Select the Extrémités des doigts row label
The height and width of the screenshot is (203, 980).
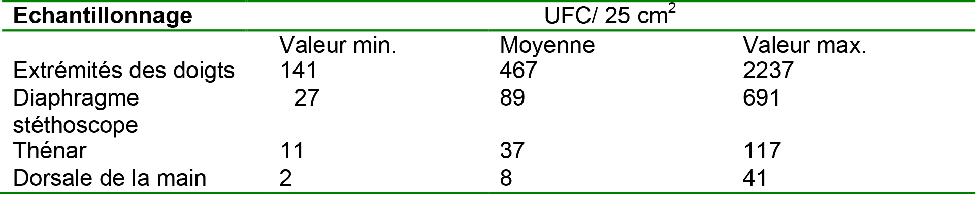[124, 71]
